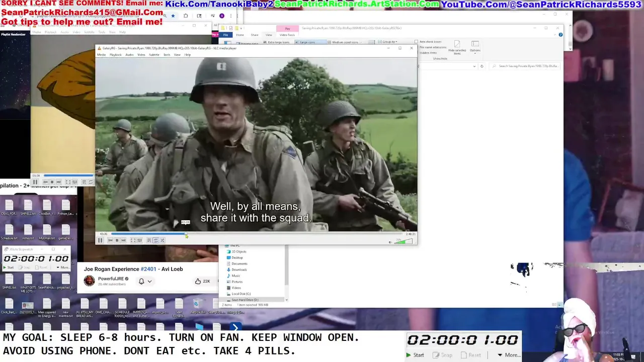Bookmark page with browser star icon
The height and width of the screenshot is (362, 644).
173,16
